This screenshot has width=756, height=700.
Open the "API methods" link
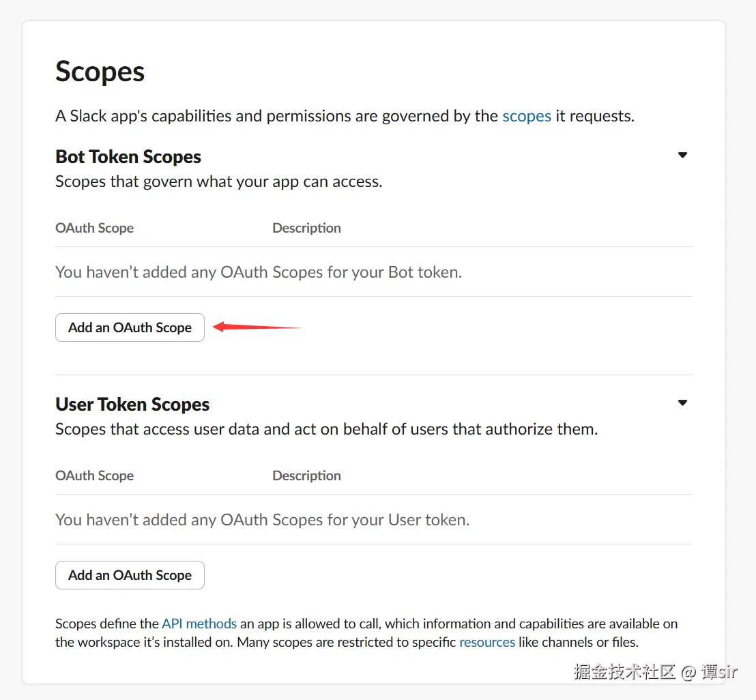click(199, 624)
